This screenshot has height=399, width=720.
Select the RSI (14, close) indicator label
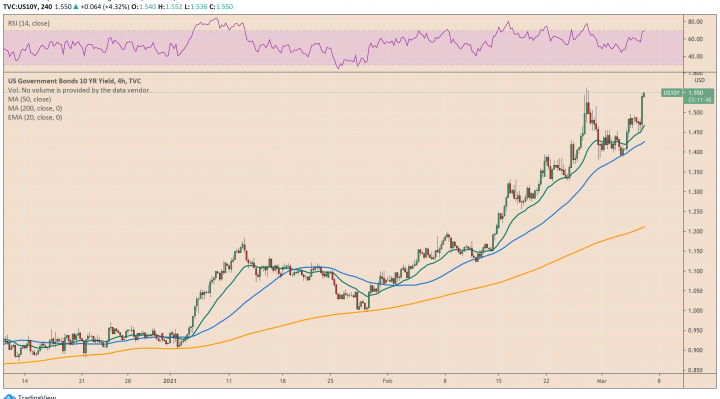28,23
